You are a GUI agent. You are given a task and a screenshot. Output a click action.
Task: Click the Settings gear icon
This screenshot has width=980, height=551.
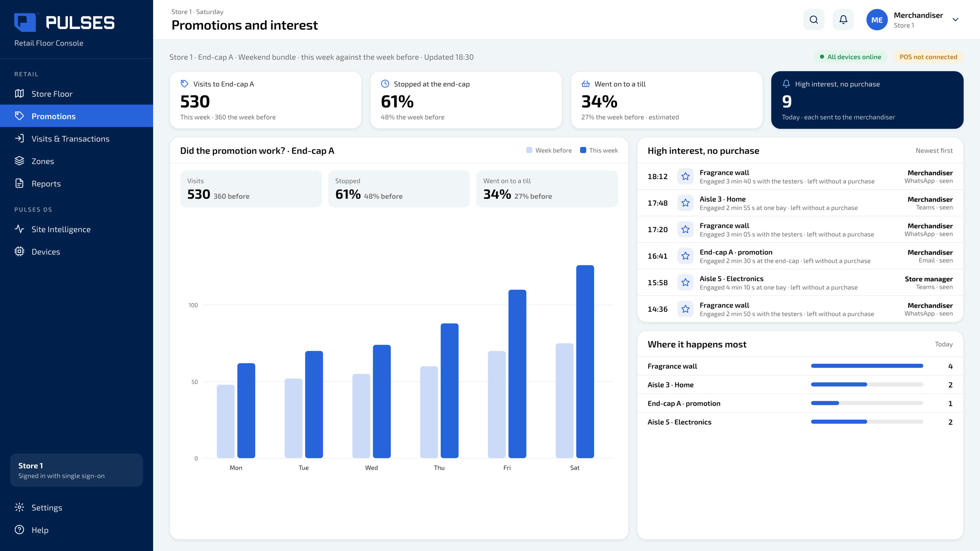click(x=19, y=507)
